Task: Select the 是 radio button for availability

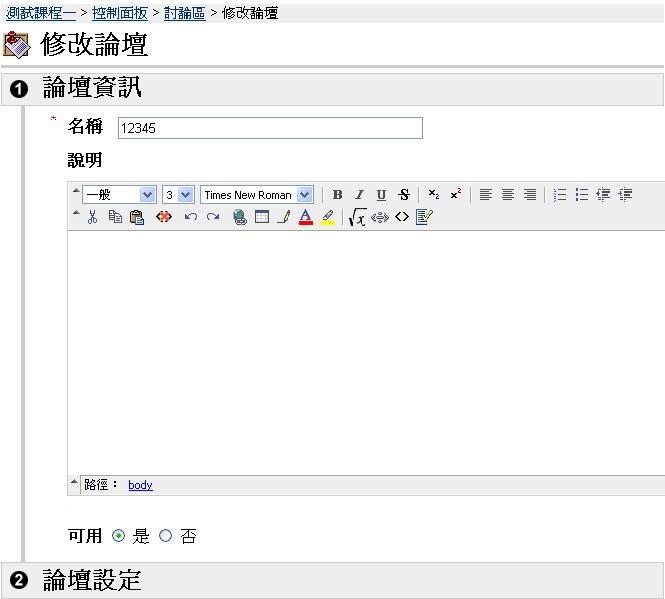Action: [x=119, y=536]
